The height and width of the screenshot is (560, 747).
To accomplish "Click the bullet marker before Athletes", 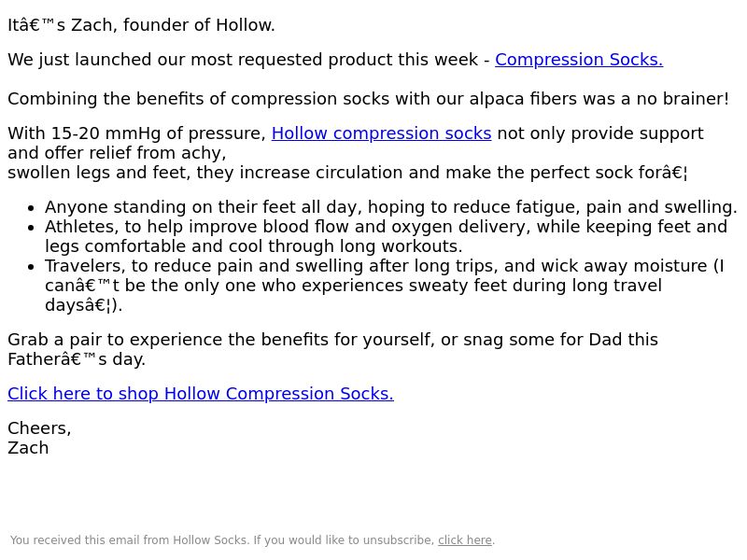I will pos(32,228).
